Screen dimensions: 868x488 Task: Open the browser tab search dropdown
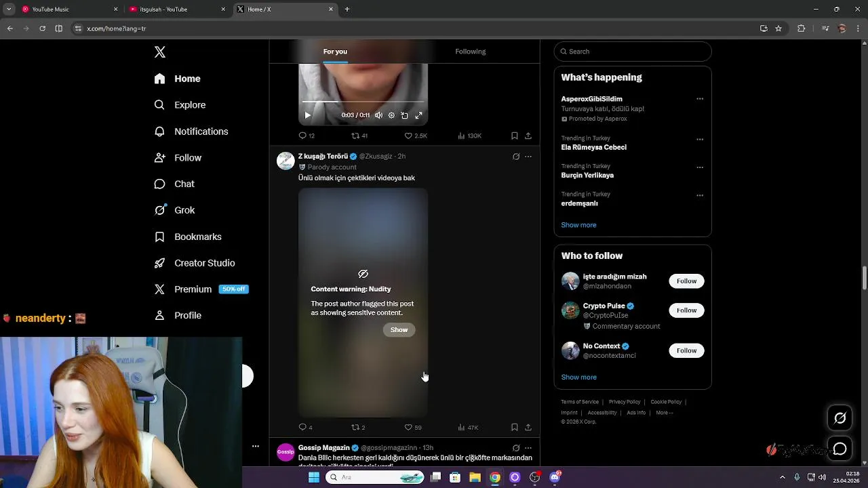click(9, 9)
